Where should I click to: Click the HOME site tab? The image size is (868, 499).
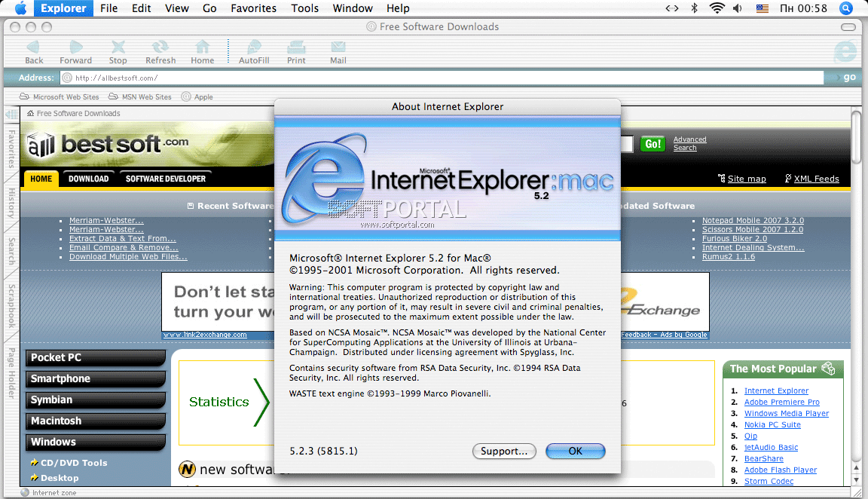[x=41, y=179]
